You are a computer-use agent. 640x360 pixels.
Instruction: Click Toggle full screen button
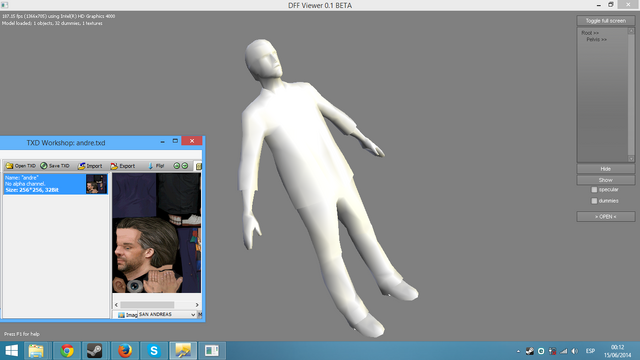(606, 21)
